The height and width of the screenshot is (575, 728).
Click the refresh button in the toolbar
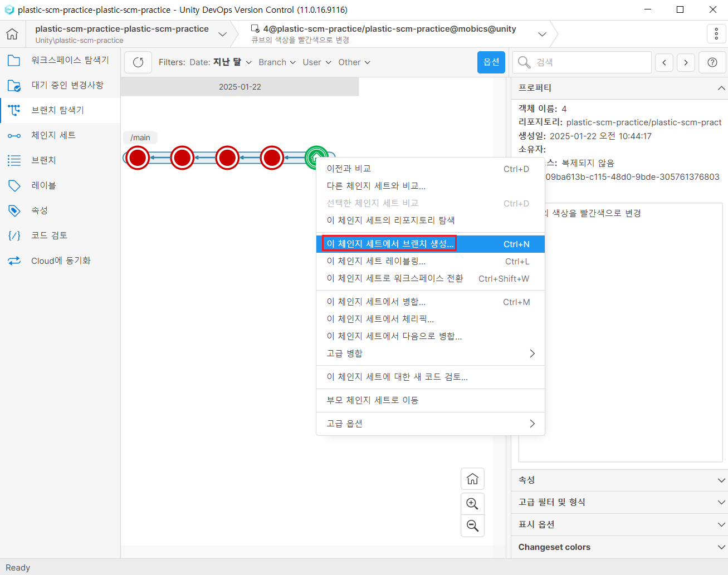[x=138, y=62]
